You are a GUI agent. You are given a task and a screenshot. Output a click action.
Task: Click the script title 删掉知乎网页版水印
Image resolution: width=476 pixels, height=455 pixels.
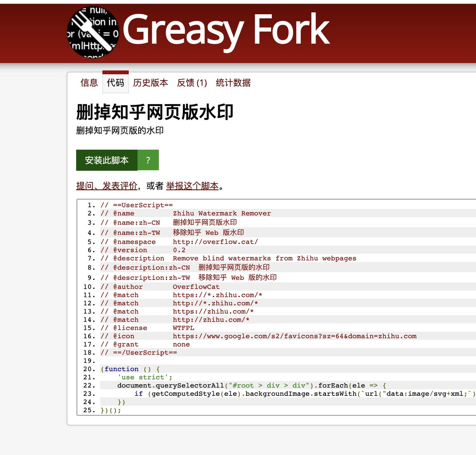tap(155, 112)
